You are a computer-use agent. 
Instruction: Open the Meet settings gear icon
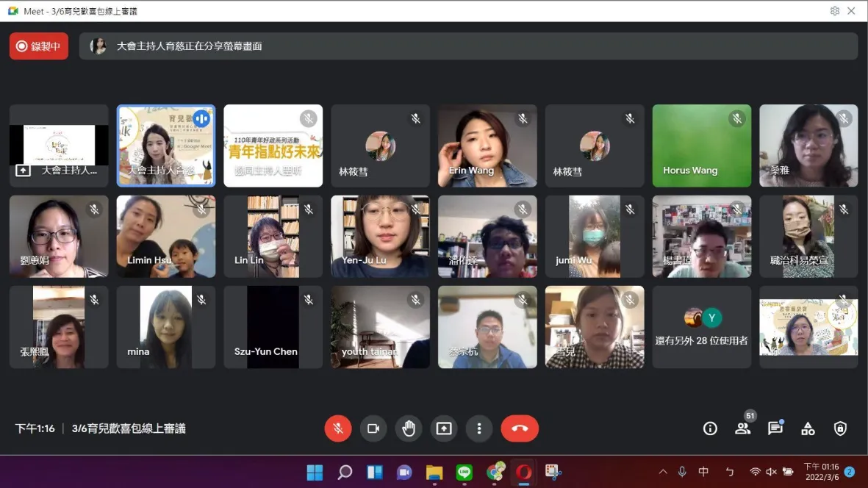click(x=834, y=11)
